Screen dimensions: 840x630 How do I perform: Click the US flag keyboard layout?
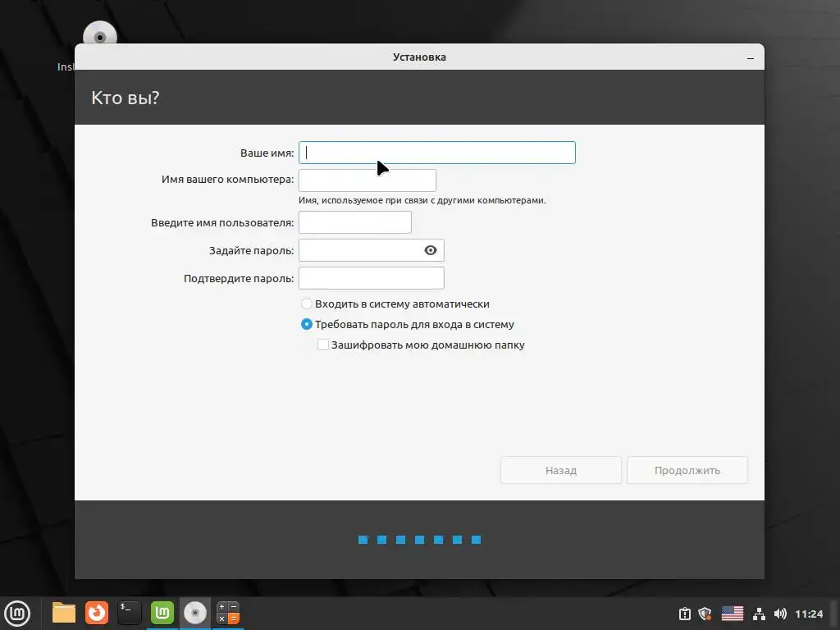(x=733, y=614)
